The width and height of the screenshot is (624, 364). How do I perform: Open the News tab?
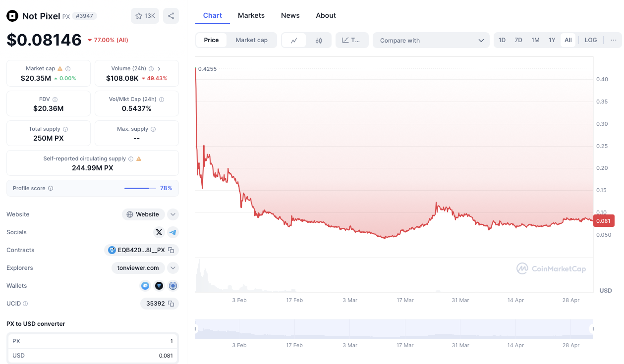coord(290,15)
